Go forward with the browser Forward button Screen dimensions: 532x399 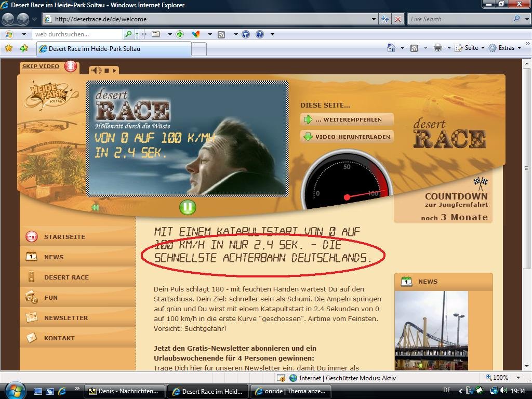(x=23, y=19)
